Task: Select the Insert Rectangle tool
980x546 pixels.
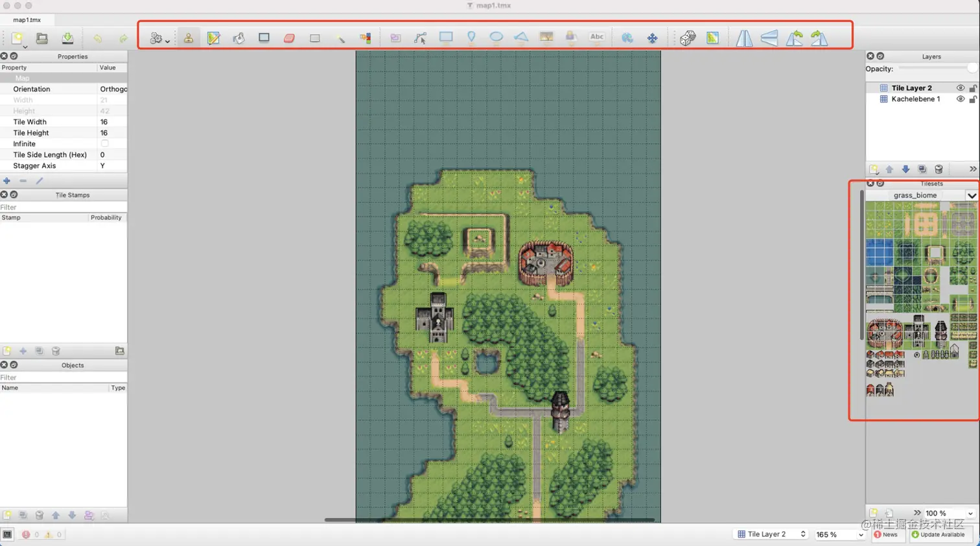Action: pyautogui.click(x=446, y=38)
